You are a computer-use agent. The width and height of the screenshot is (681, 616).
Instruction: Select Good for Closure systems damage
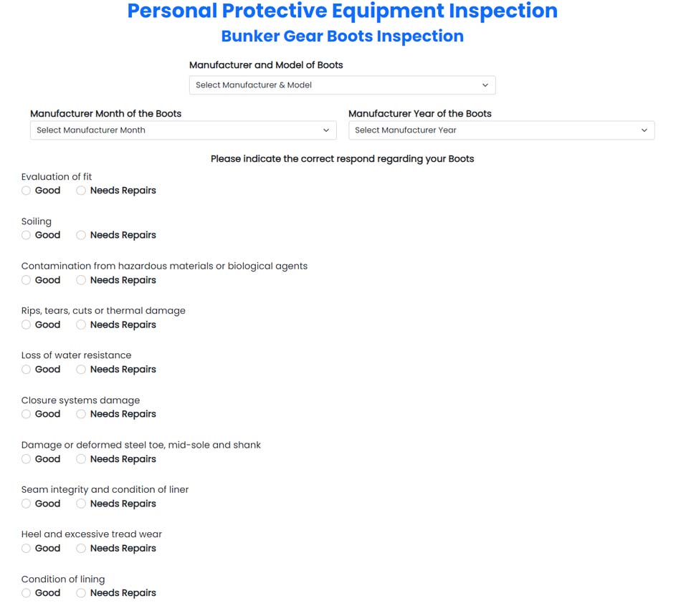pos(26,413)
